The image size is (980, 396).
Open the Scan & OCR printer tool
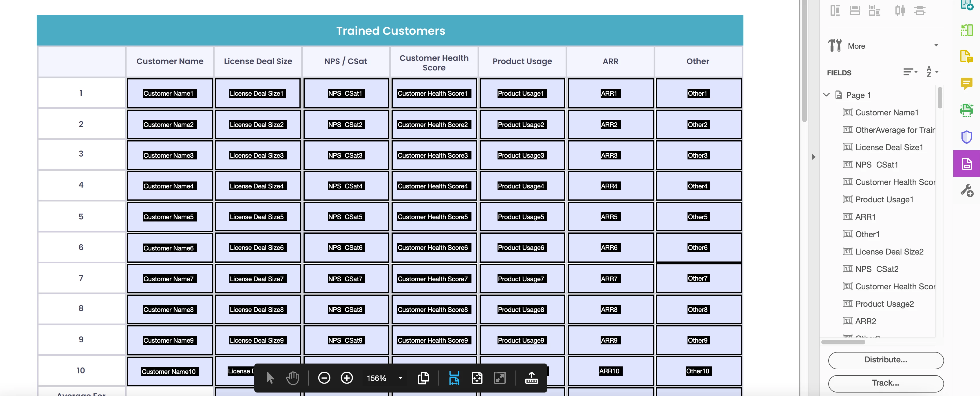[966, 110]
